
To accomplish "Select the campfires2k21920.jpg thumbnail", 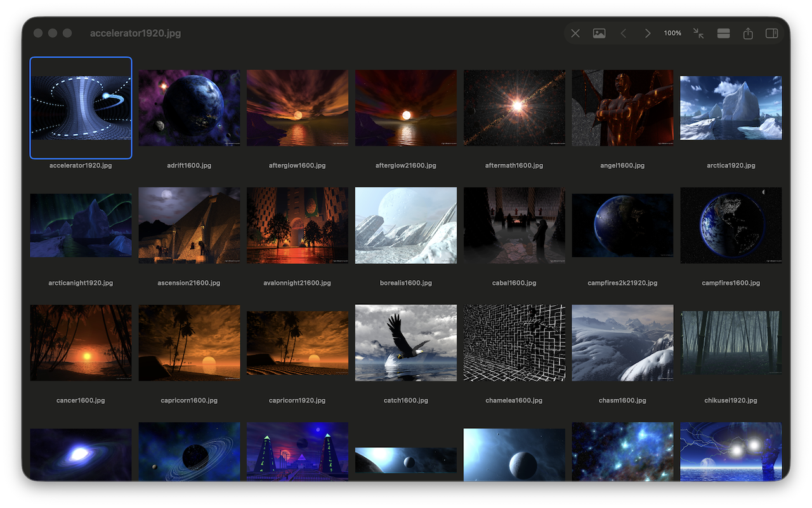I will point(622,225).
